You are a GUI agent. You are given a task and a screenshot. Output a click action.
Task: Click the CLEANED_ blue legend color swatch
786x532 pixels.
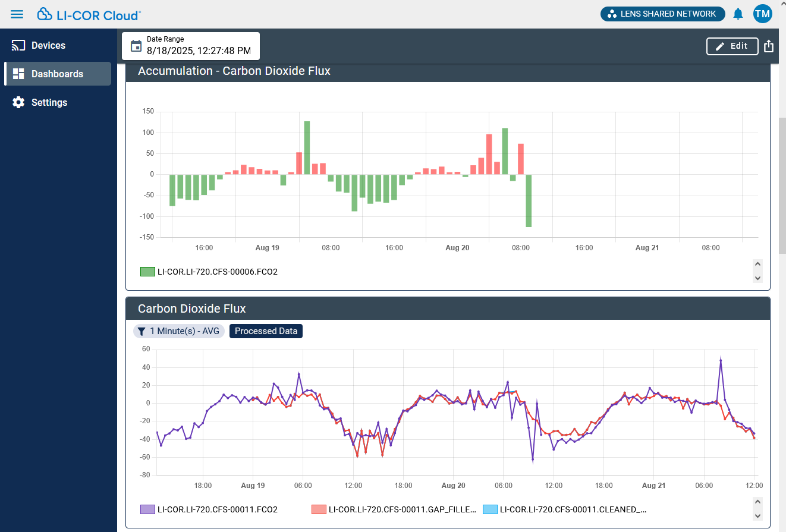coord(490,509)
